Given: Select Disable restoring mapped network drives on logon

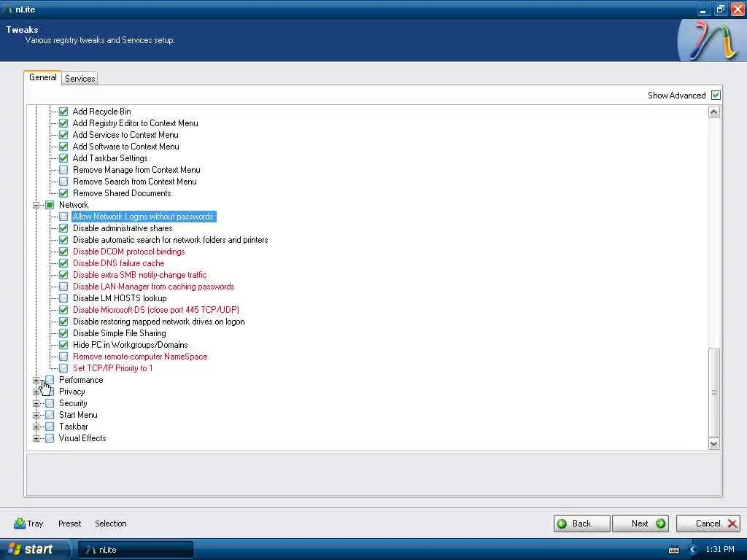Looking at the screenshot, I should click(158, 322).
